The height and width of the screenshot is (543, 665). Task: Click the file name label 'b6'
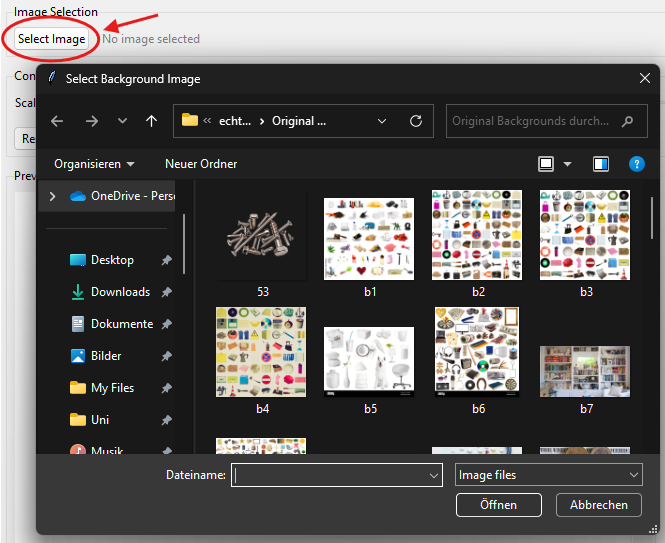click(479, 409)
